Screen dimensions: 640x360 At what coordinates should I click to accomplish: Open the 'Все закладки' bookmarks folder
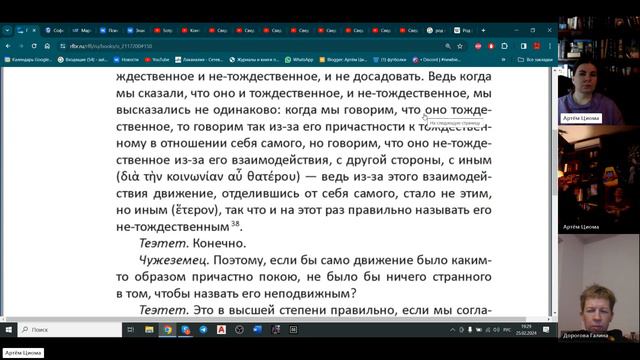pos(535,60)
